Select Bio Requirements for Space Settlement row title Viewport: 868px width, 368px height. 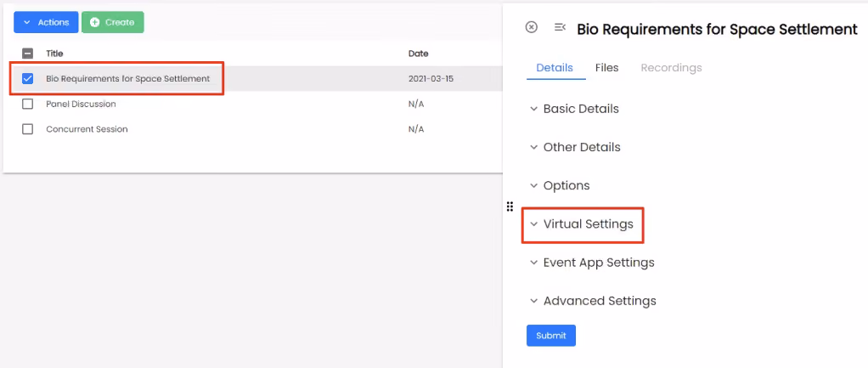(x=128, y=79)
